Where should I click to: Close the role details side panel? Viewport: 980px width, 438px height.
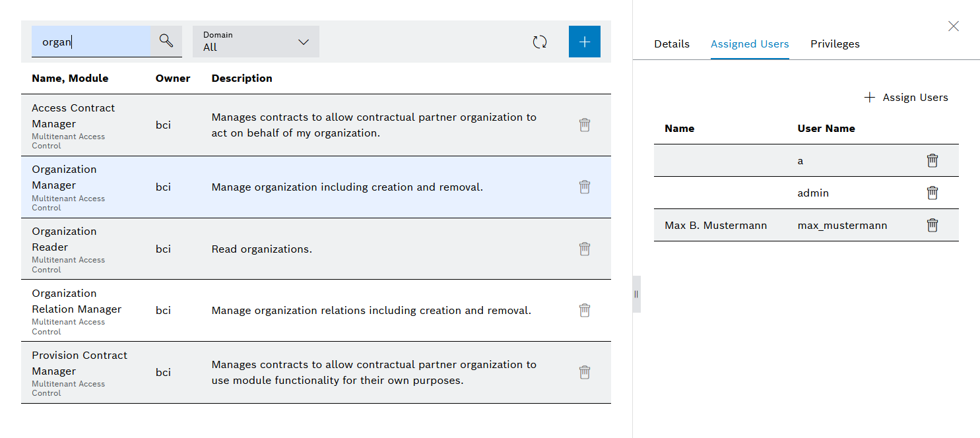pos(953,26)
